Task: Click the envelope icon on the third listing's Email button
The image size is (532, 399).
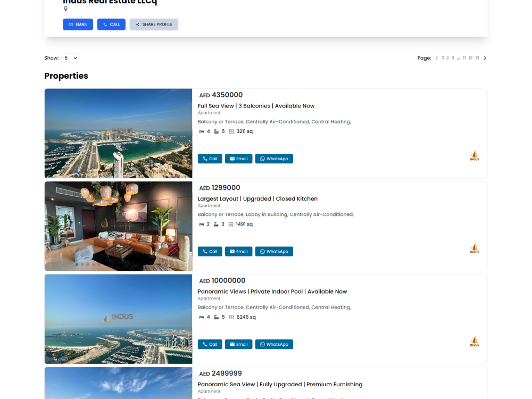Action: coord(231,344)
